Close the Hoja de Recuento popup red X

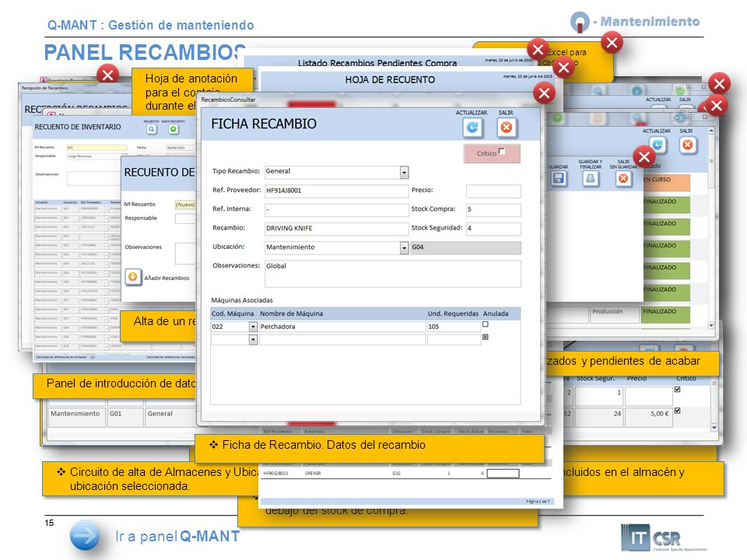tap(563, 68)
